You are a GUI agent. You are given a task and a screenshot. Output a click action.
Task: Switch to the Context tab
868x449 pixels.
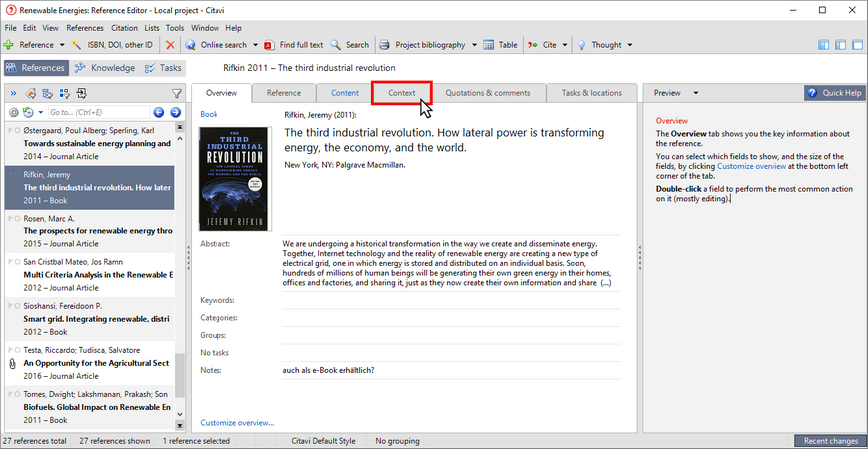(x=402, y=93)
